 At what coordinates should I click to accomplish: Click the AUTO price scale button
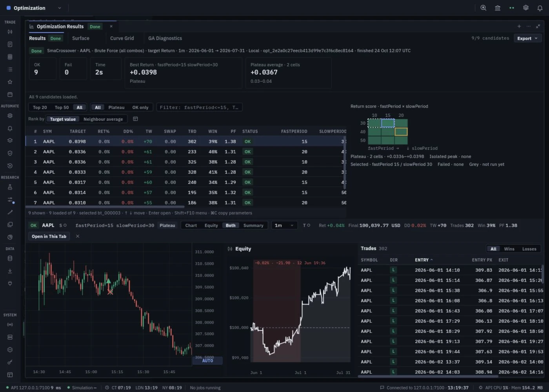207,361
